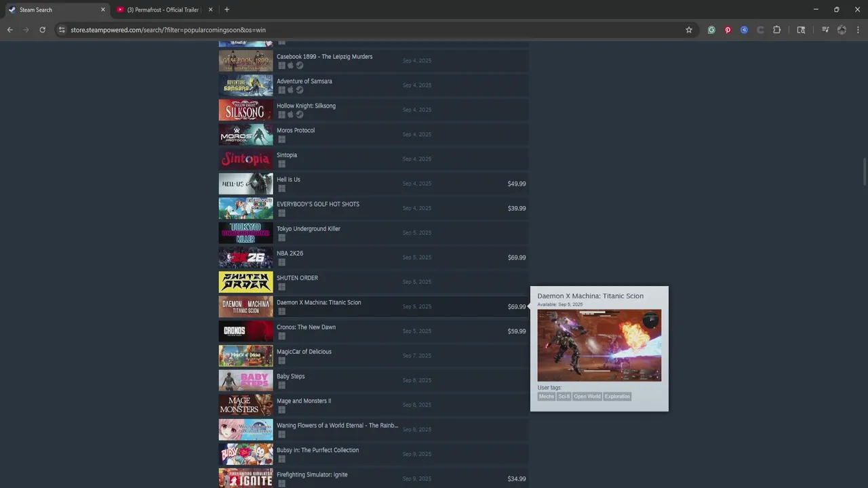
Task: Click the EVERYBODY'S GOLF HOT SHOTS title
Action: coord(318,204)
